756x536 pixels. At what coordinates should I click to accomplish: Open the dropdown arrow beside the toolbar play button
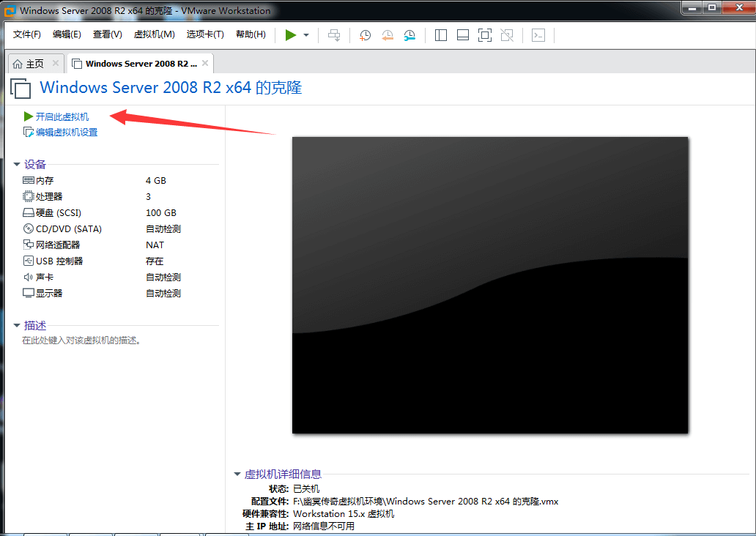306,35
